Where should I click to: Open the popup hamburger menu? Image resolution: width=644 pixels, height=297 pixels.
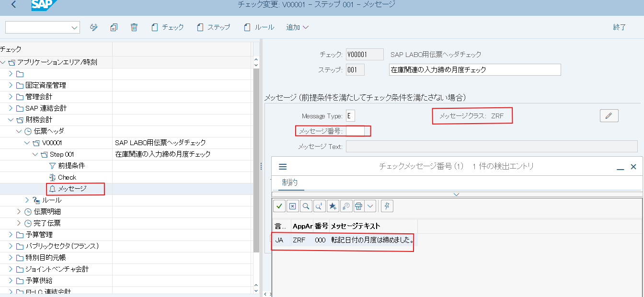coord(283,167)
